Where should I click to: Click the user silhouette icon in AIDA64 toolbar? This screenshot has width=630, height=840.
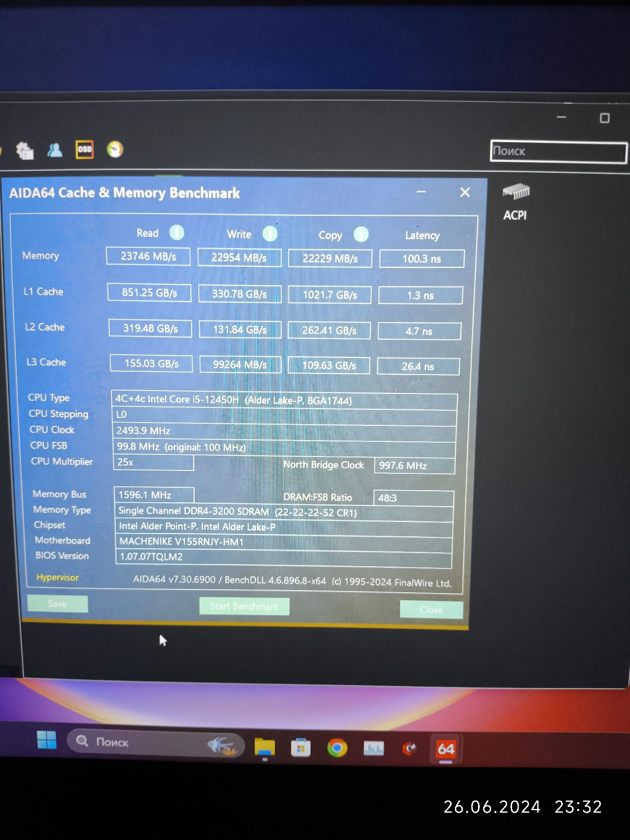(x=55, y=150)
